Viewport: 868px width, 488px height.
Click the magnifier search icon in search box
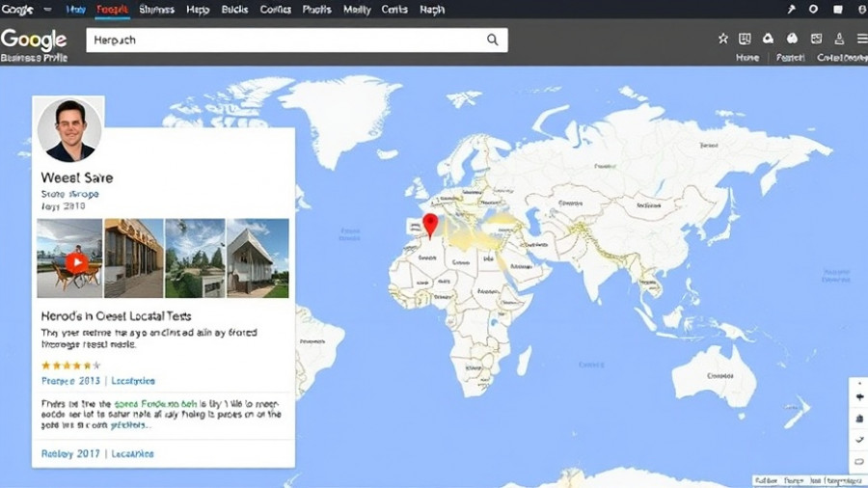coord(492,40)
